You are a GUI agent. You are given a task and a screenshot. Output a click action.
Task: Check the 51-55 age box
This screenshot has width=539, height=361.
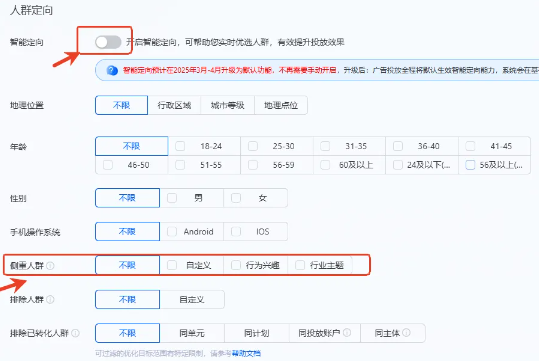180,165
